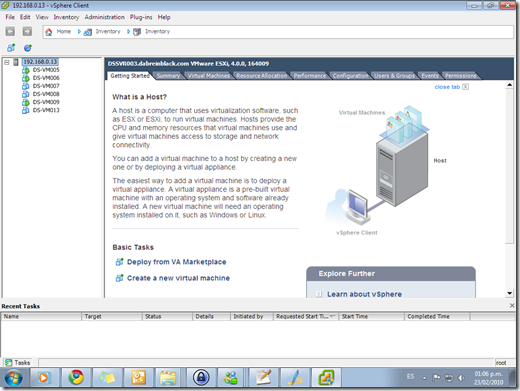Open the Plug-ins menu
This screenshot has width=520, height=391.
[x=141, y=17]
